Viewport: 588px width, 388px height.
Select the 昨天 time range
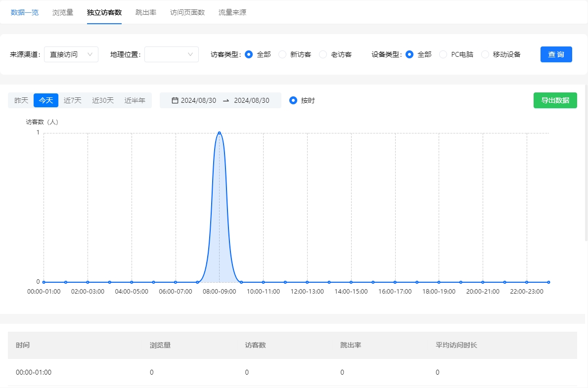point(21,100)
